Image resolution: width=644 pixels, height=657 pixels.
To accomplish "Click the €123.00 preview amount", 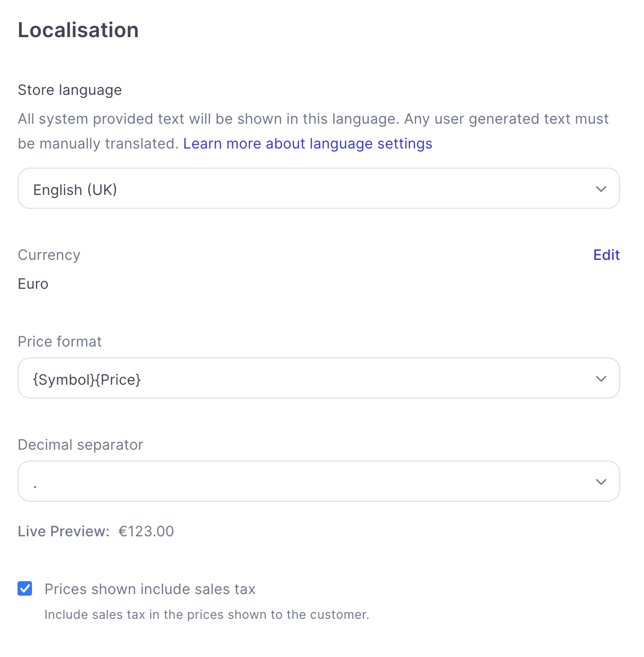I will tap(146, 531).
